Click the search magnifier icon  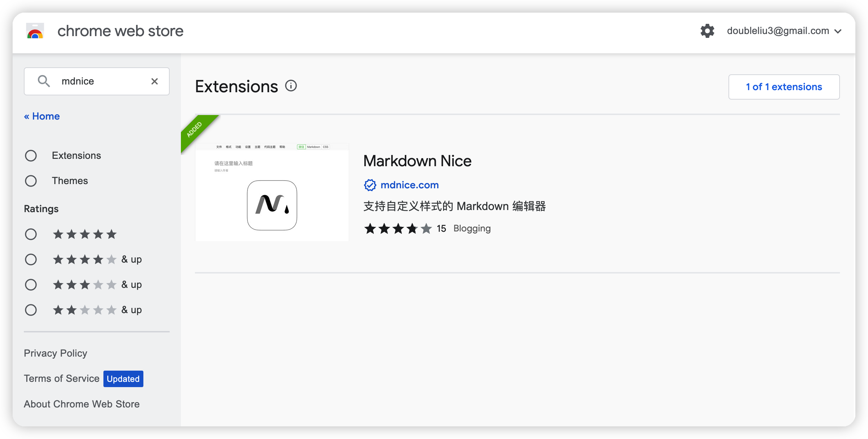(44, 81)
